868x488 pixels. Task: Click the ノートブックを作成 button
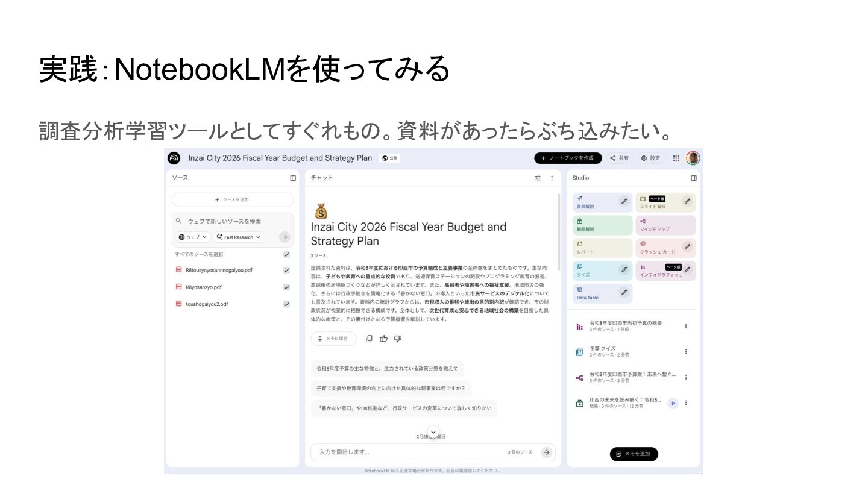[x=568, y=158]
